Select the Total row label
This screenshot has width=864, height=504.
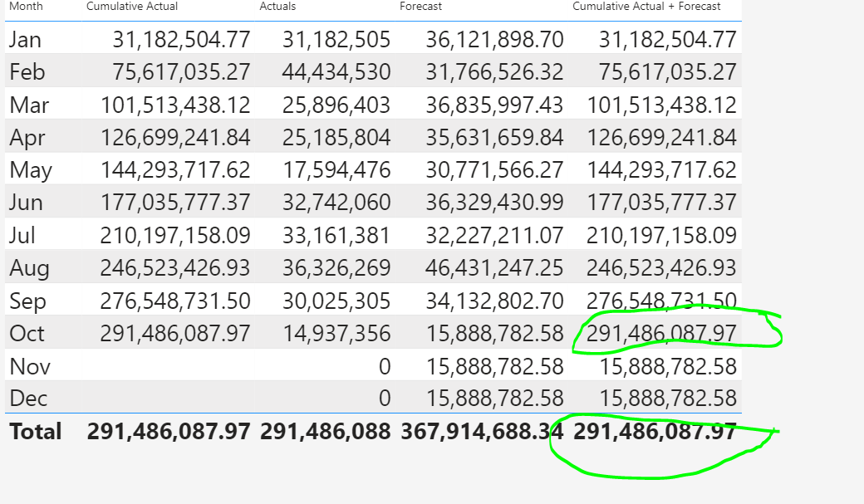35,431
